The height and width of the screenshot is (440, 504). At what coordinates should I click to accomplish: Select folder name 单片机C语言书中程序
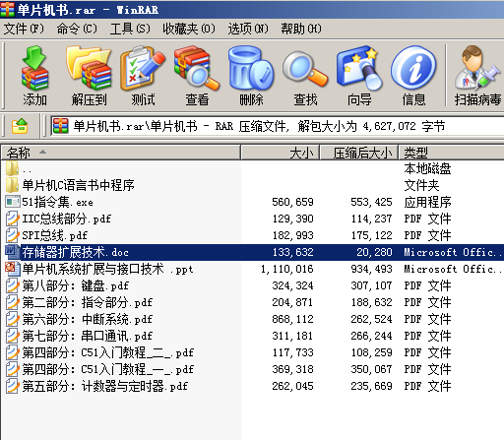tap(78, 185)
